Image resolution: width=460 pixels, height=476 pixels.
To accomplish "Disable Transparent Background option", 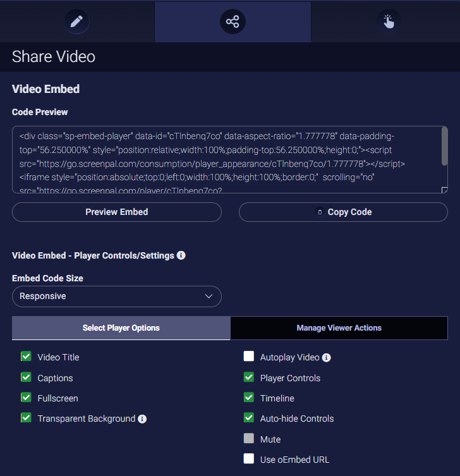I will (x=26, y=418).
